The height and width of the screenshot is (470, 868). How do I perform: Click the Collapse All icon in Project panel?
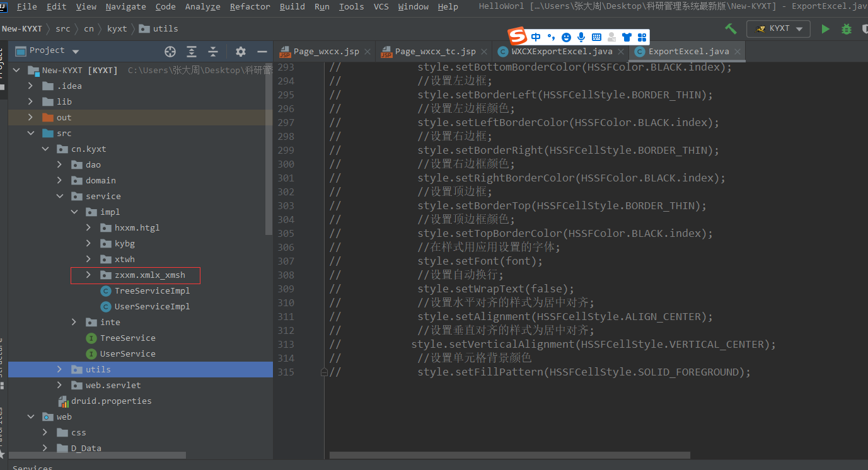point(213,52)
